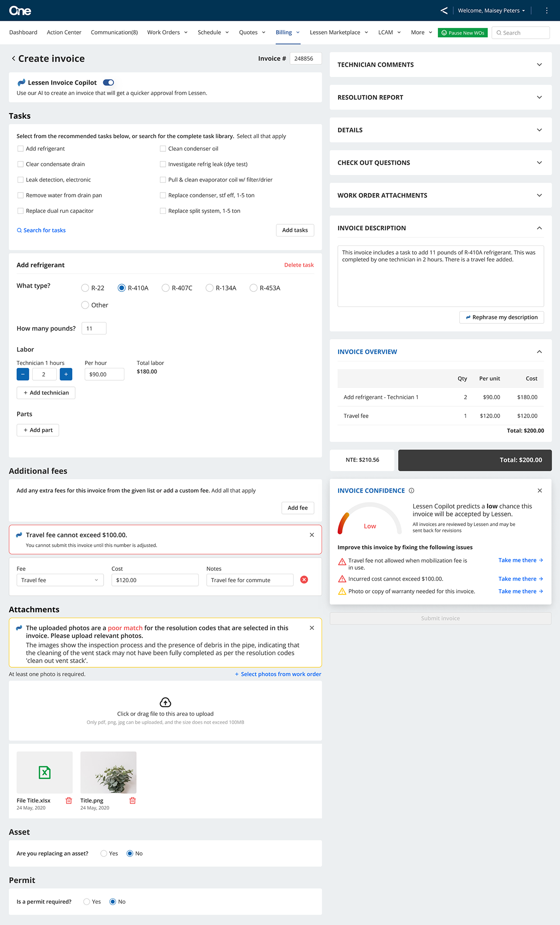
Task: Select R-407C refrigerant type
Action: [x=166, y=288]
